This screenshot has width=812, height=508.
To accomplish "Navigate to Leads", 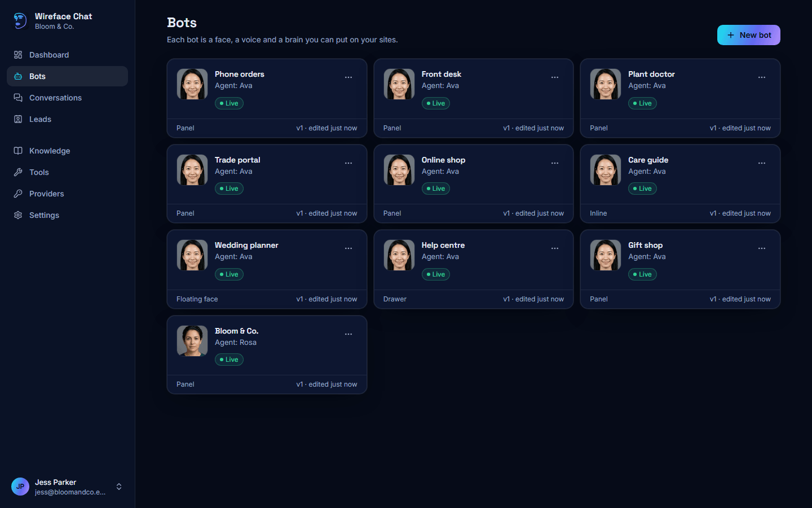I will 67,119.
